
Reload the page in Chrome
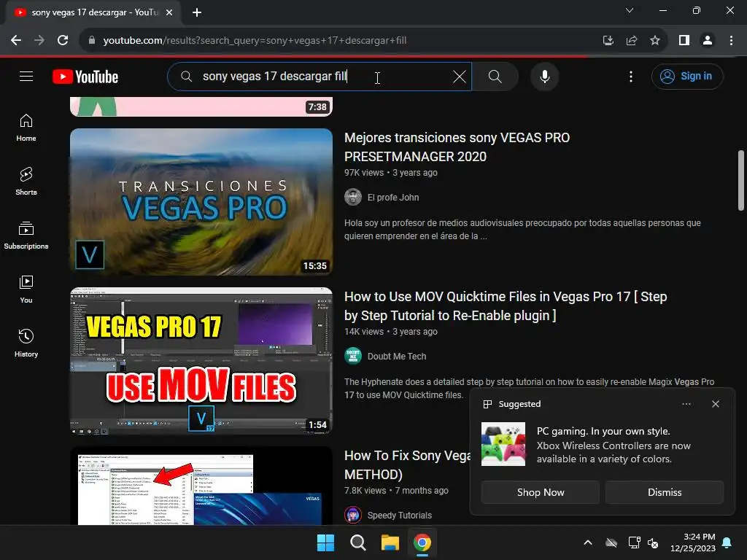pos(63,41)
